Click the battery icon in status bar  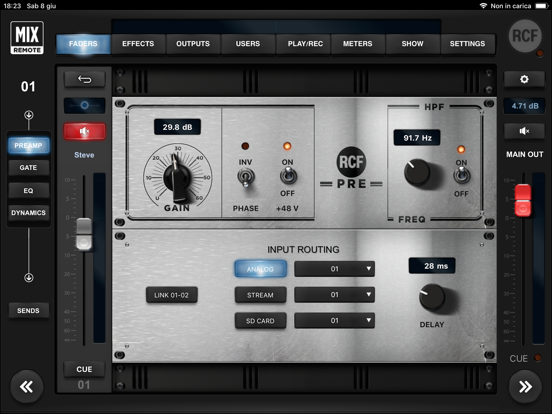[542, 6]
